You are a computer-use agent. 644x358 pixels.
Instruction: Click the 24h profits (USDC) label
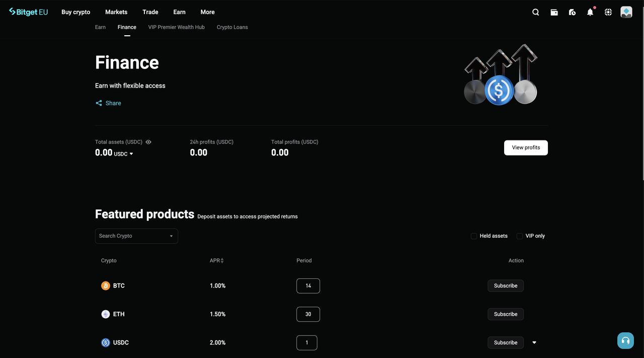[x=212, y=142]
